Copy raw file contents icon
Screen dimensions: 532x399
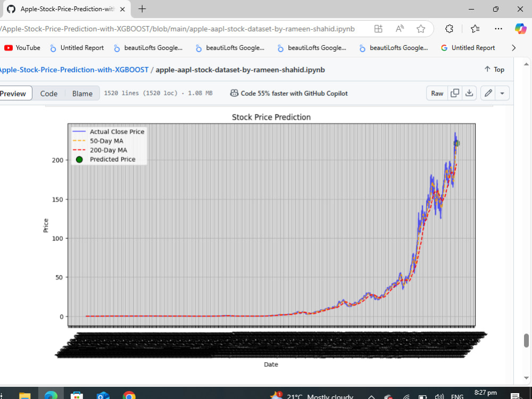point(455,93)
